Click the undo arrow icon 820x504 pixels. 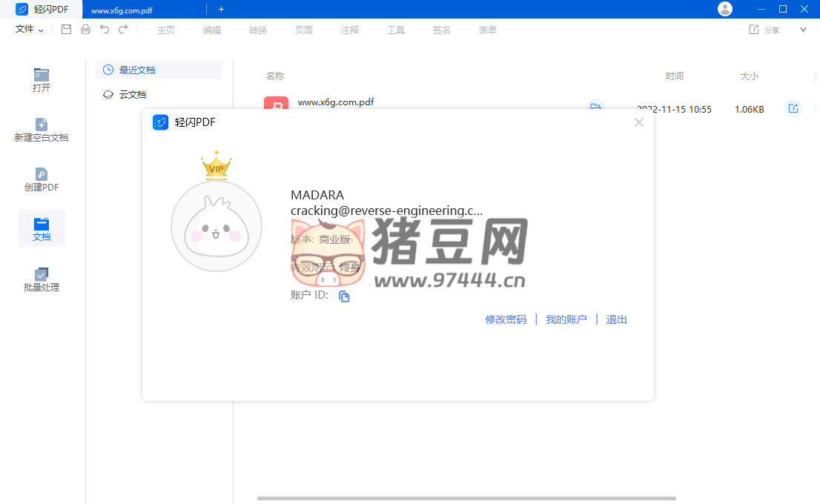[105, 30]
